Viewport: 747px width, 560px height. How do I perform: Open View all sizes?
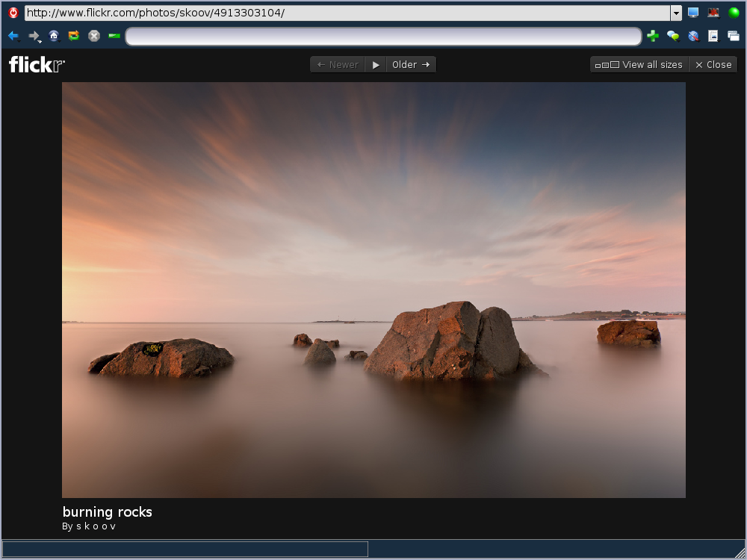point(639,65)
